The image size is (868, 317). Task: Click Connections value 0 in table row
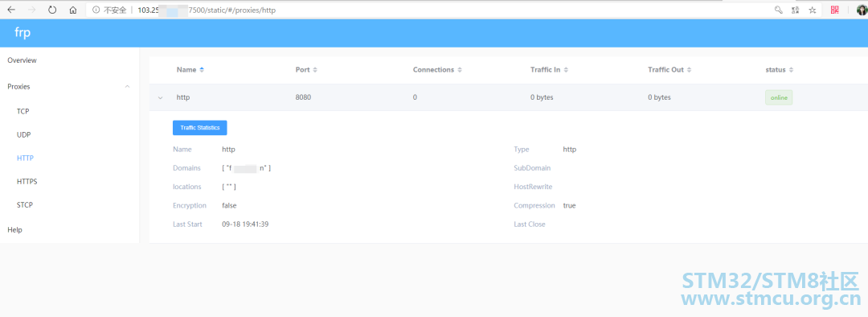coord(415,97)
